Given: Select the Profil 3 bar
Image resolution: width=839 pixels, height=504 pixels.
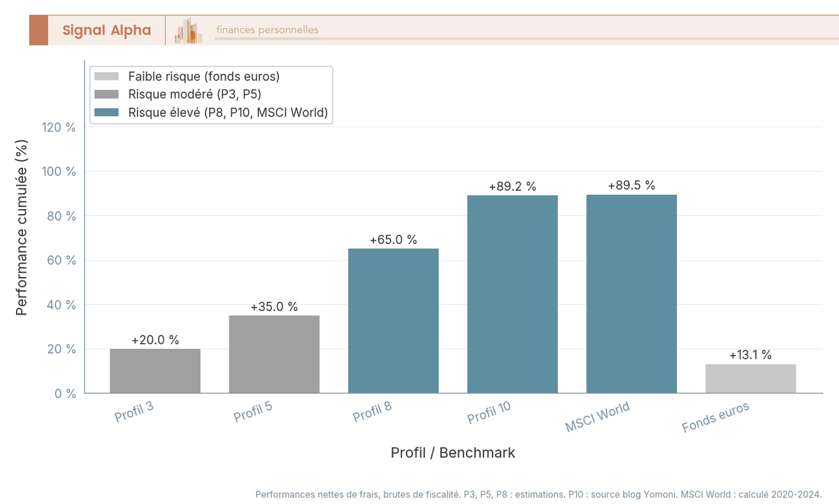Looking at the screenshot, I should pyautogui.click(x=155, y=370).
